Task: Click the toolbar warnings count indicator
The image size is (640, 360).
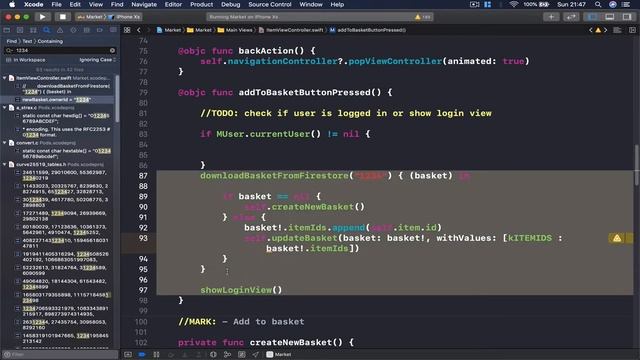Action: 423,17
